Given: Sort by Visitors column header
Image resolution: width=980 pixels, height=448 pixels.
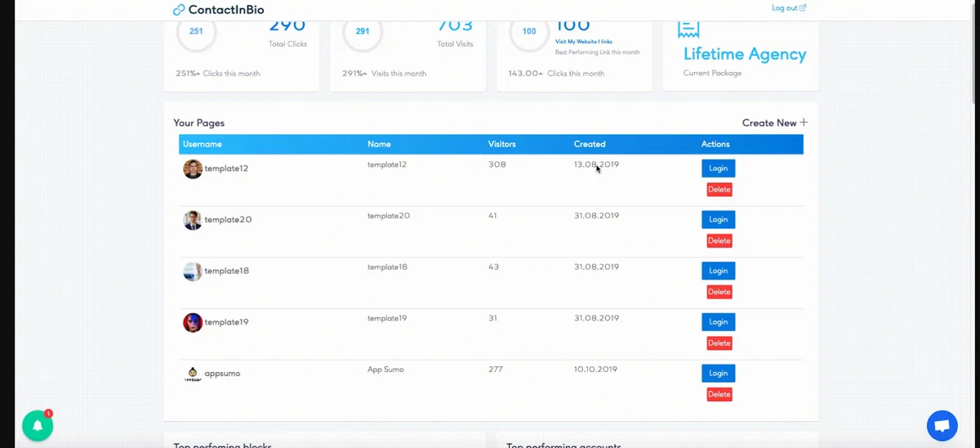Looking at the screenshot, I should tap(502, 144).
